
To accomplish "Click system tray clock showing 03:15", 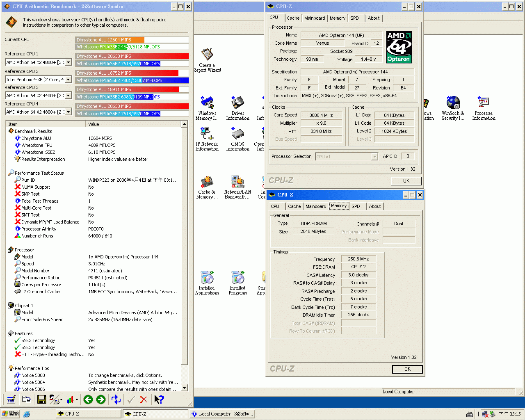I will (x=509, y=414).
